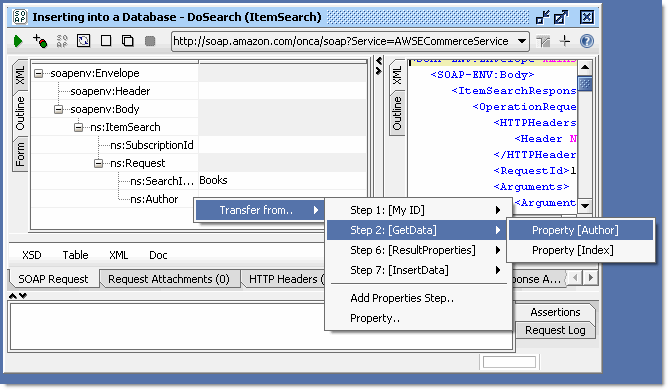Click the grayed SOAP recreate request icon
This screenshot has height=390, width=668.
(62, 41)
